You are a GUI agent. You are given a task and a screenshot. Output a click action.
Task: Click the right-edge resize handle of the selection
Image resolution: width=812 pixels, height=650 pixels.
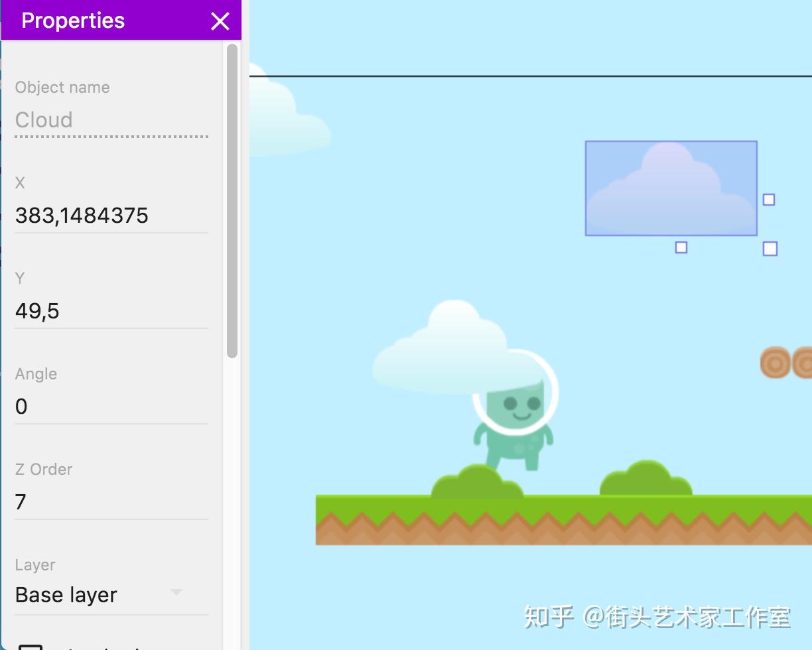coord(769,198)
